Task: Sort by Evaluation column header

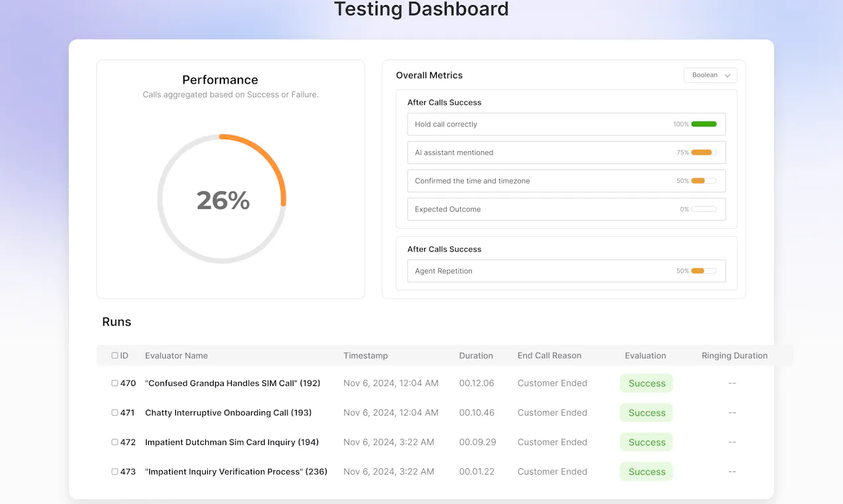Action: pyautogui.click(x=645, y=355)
